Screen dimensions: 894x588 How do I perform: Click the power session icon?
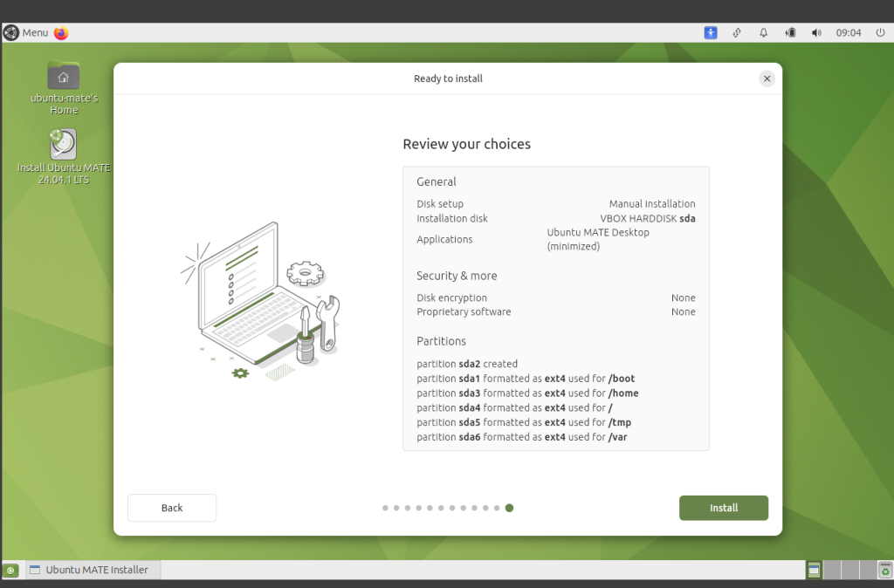[x=880, y=33]
